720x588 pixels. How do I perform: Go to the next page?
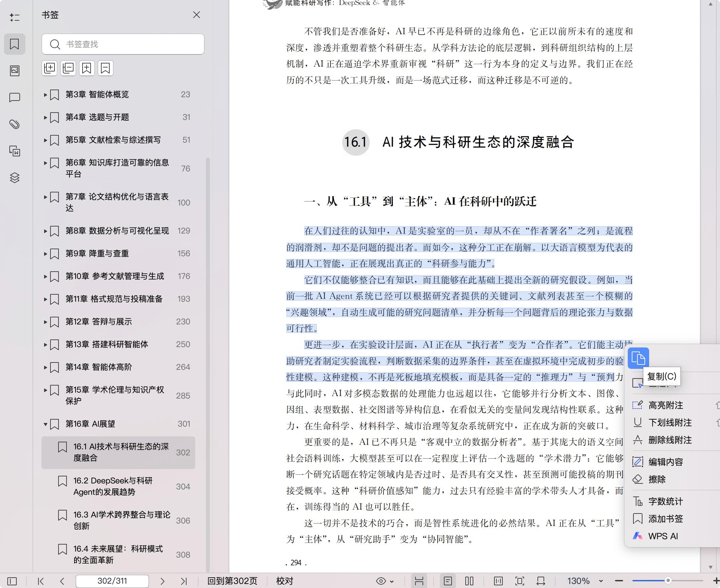point(162,581)
